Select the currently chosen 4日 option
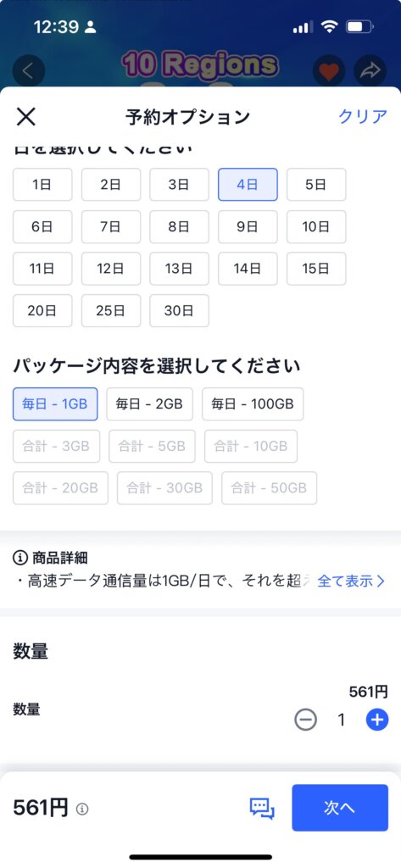This screenshot has width=401, height=868. [x=248, y=184]
